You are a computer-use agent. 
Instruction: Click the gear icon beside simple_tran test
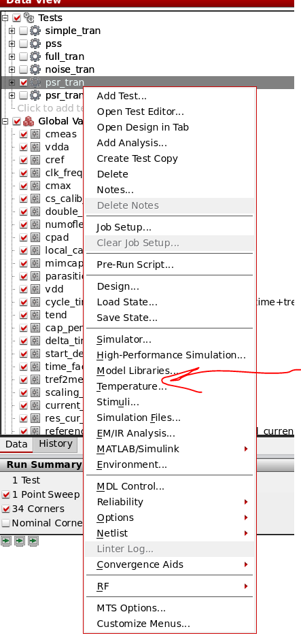35,31
